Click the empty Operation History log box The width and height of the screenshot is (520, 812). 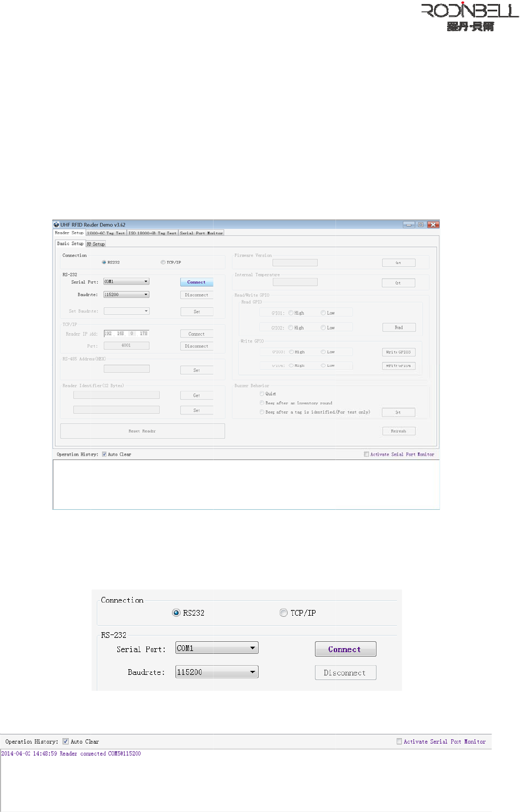[246, 484]
